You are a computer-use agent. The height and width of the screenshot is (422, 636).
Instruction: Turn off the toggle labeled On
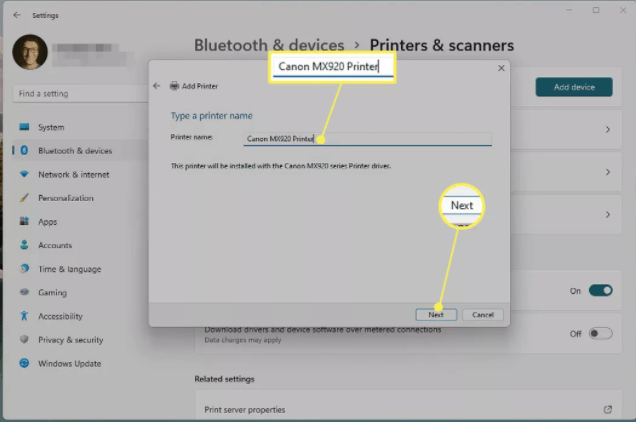pyautogui.click(x=601, y=291)
